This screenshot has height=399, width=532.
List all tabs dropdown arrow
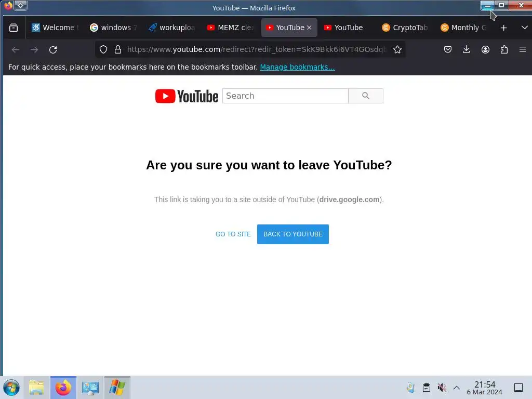click(x=525, y=28)
